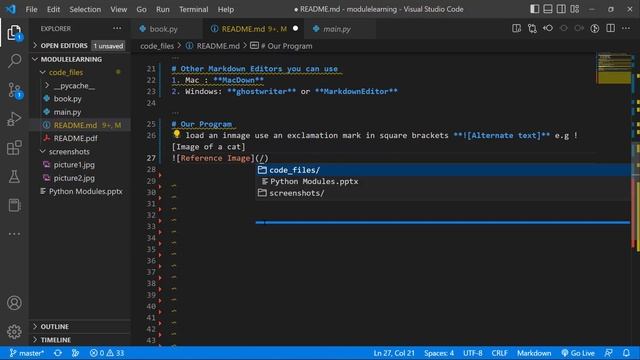Open the notifications bell
This screenshot has width=640, height=360.
pyautogui.click(x=627, y=353)
